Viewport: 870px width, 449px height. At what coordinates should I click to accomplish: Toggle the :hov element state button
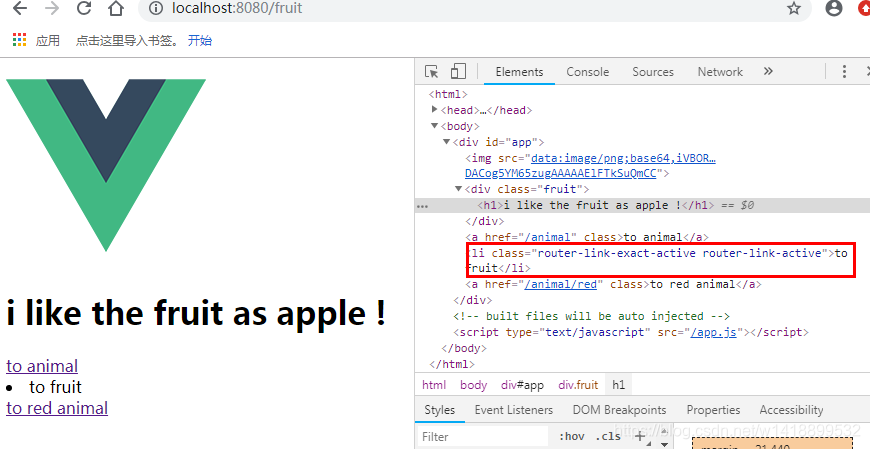[571, 436]
